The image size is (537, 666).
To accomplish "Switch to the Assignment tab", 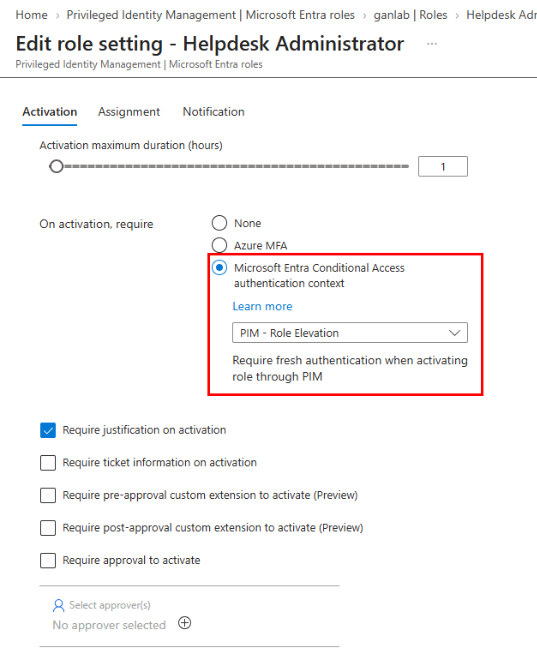I will [129, 112].
